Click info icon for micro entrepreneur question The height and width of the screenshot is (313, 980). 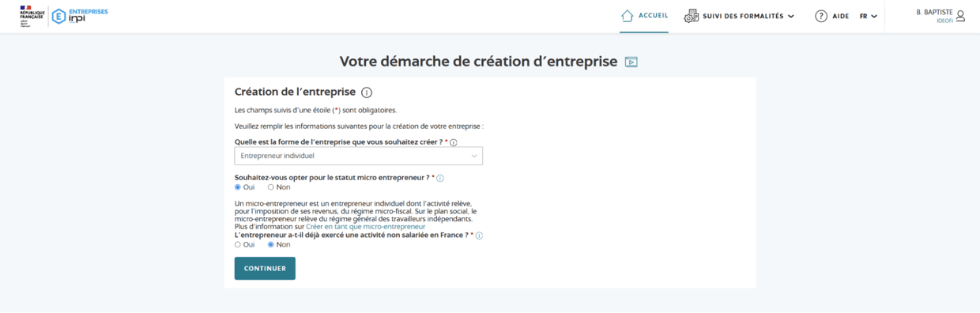click(x=440, y=179)
